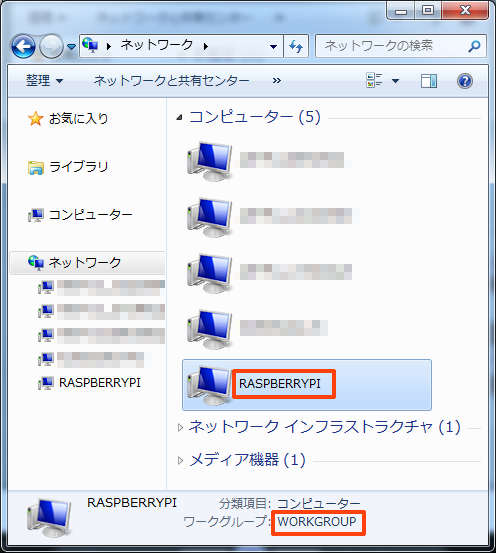Collapse the コンピューター (5) group

click(x=180, y=117)
